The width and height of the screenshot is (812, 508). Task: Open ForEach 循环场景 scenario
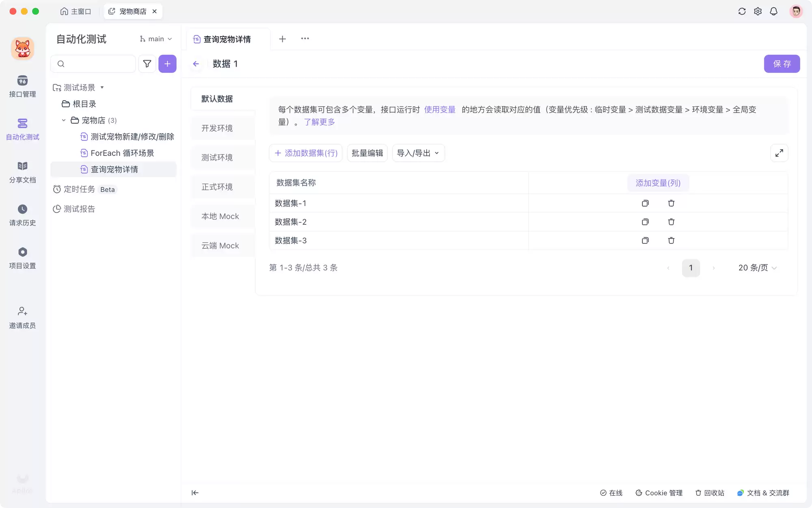117,153
